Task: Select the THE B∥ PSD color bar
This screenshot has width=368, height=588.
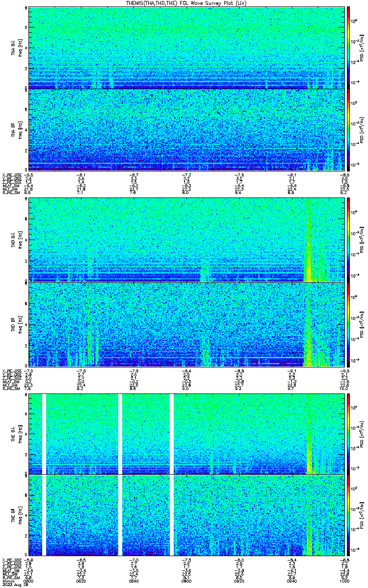Action: click(348, 515)
